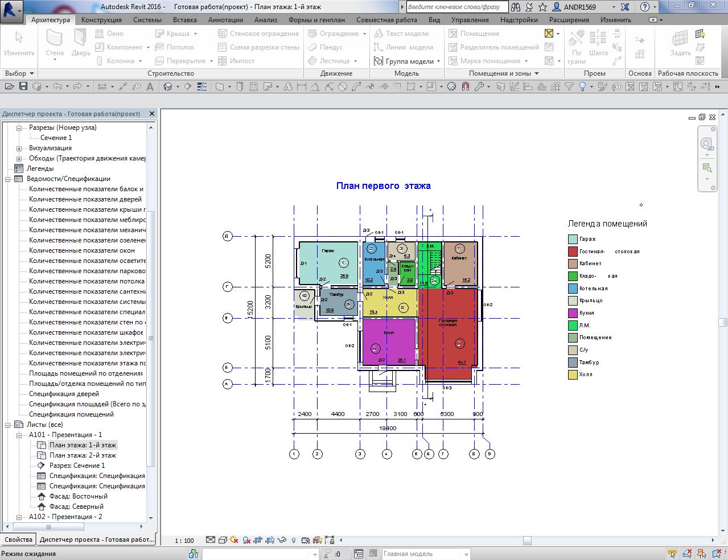Click the red magnet snap icon
The height and width of the screenshot is (560, 728).
click(465, 87)
